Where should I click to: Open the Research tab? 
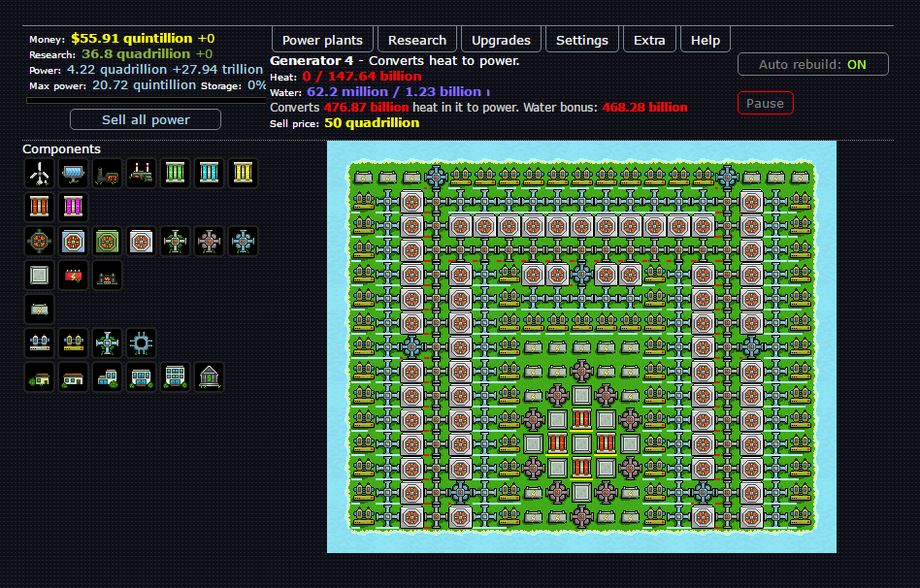(x=417, y=40)
